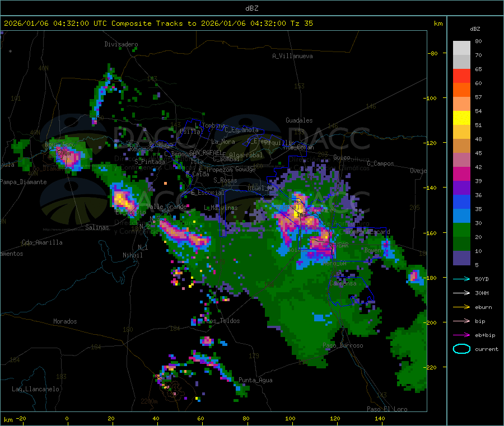This screenshot has height=426, width=504.
Task: Click the gray 80 dBZ color swatch
Action: [461, 48]
